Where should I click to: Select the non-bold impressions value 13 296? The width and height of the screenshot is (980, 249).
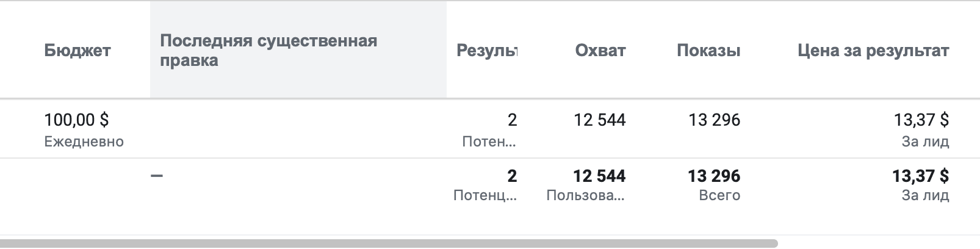(714, 120)
